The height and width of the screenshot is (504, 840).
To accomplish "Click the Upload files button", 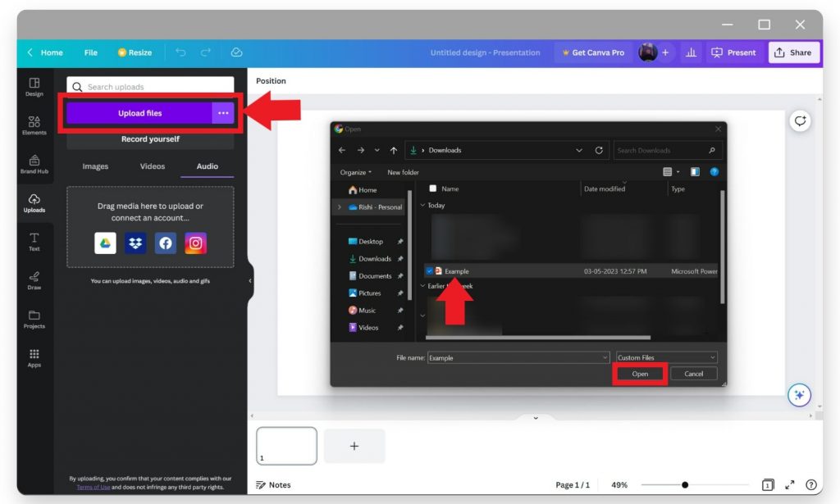I will 139,111.
